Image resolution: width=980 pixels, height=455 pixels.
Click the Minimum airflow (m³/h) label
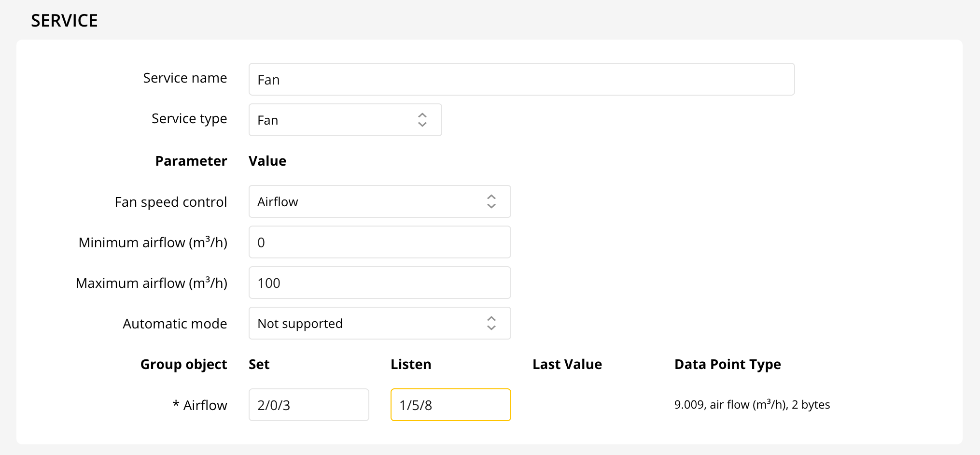(153, 242)
